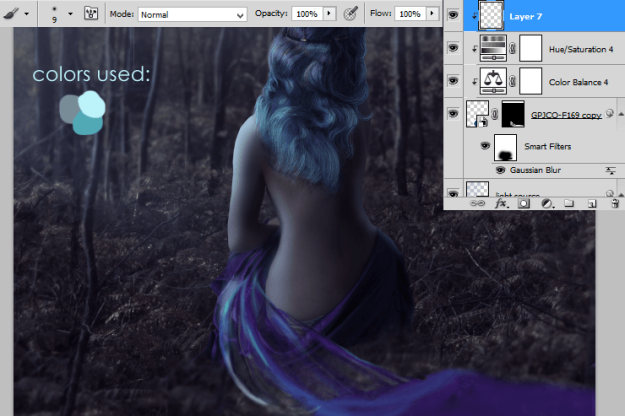Click the GPJCO-F169 copy smart filter indicator icon

click(609, 114)
